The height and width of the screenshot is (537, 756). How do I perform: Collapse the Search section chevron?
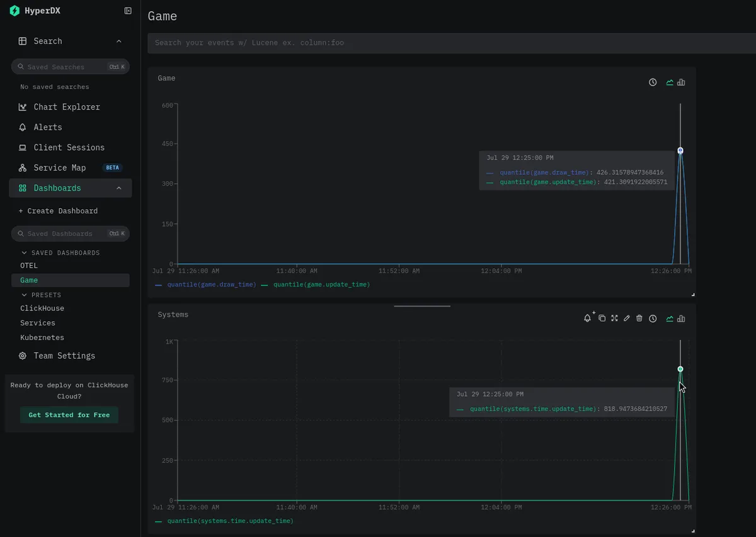(x=119, y=41)
